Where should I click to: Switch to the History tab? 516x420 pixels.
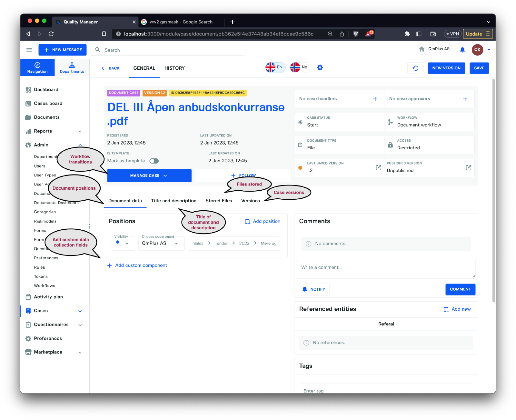coord(174,68)
